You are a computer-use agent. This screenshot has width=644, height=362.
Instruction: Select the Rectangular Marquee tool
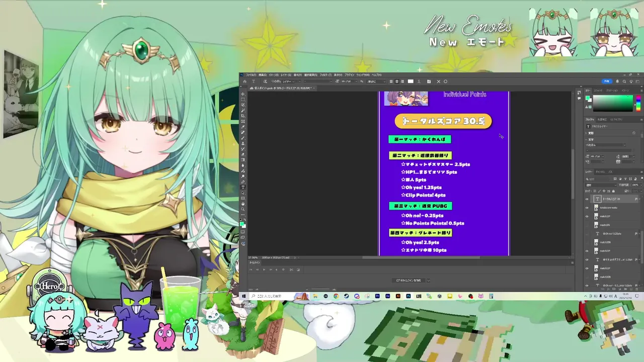coord(243,100)
